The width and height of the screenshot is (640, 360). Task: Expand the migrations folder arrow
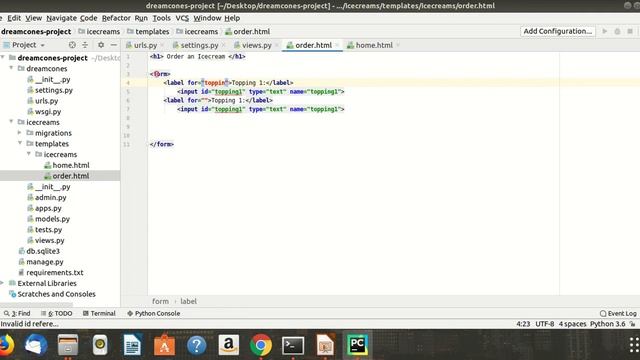click(20, 133)
